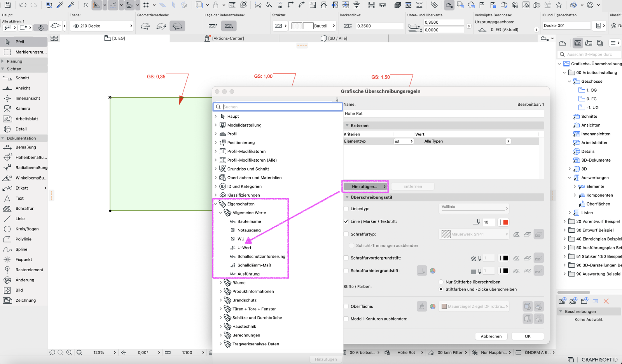Click the red delete icon in navigator
Image resolution: width=622 pixels, height=364 pixels.
[606, 301]
